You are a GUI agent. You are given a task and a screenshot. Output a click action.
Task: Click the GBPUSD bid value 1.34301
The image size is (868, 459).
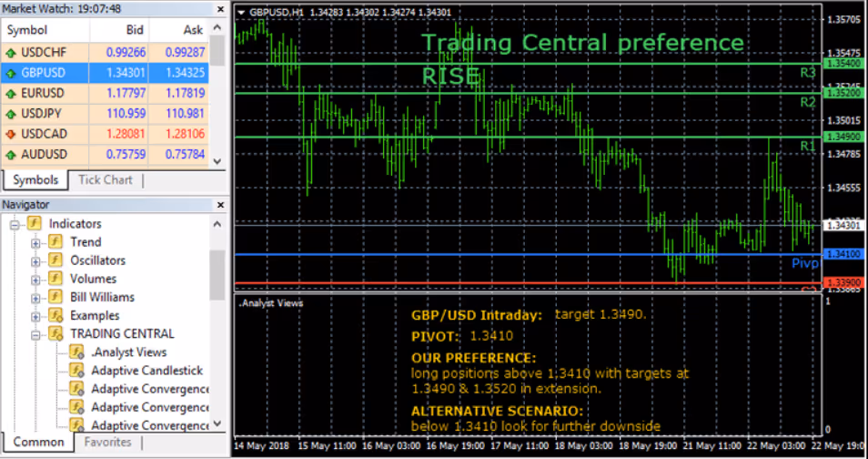tap(126, 73)
